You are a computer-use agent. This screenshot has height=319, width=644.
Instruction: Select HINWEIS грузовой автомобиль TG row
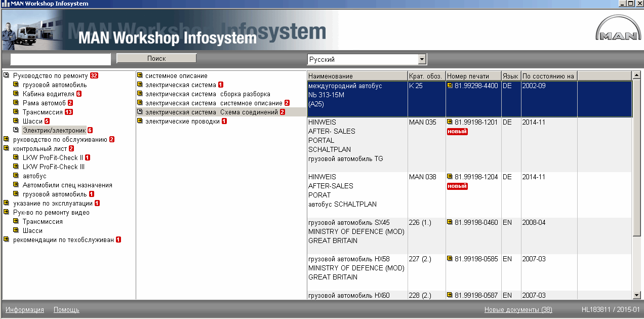click(469, 145)
